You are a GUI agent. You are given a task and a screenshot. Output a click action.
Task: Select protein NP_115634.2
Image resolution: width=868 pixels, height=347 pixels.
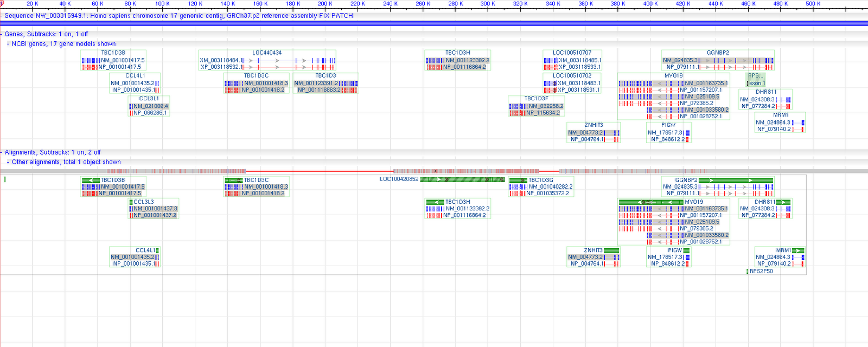click(x=543, y=113)
